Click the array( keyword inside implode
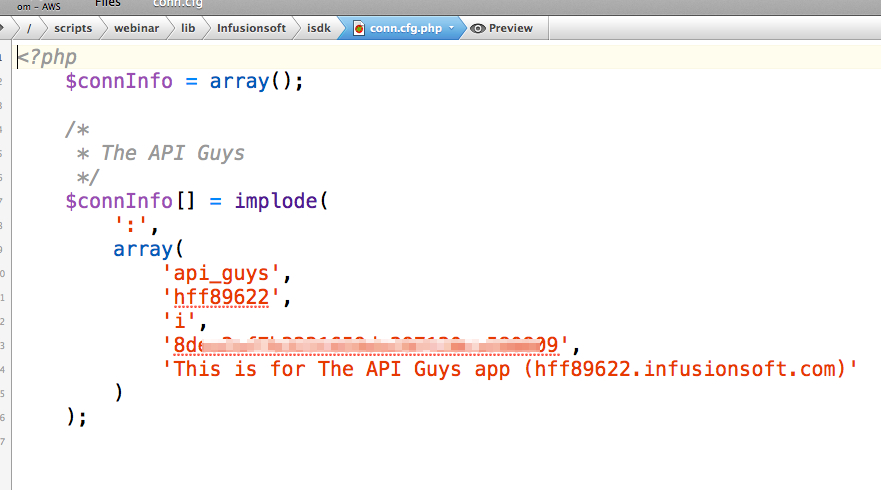 148,249
